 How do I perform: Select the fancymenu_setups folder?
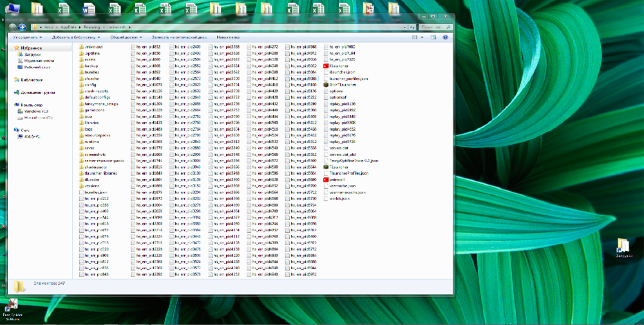click(99, 104)
